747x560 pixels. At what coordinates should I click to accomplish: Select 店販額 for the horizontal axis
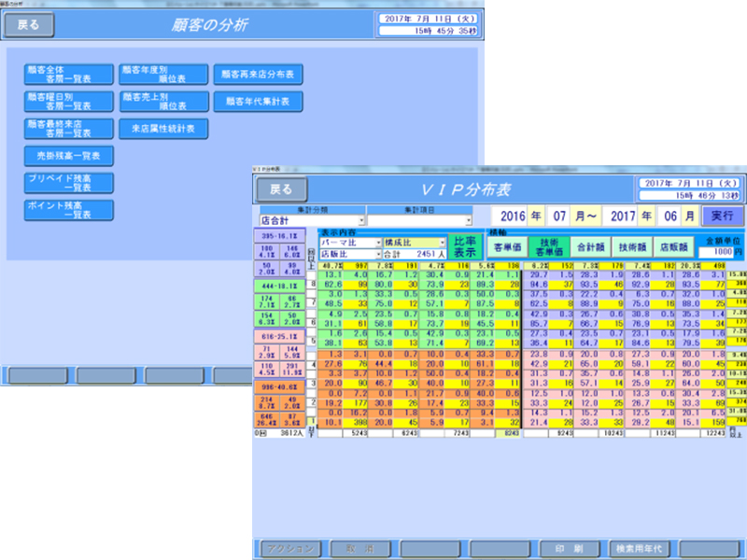click(673, 247)
